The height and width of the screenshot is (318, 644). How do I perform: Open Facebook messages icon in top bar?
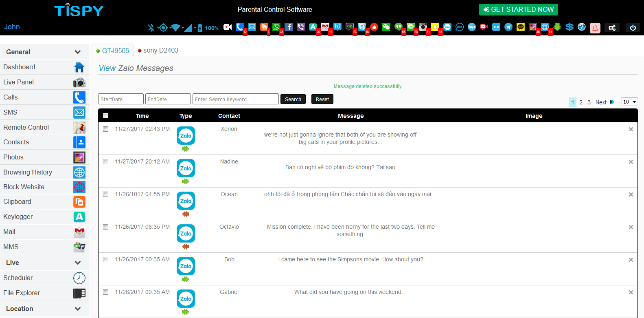pos(289,27)
